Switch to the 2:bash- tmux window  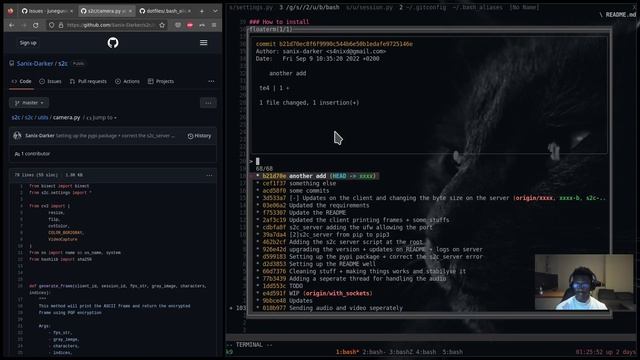pyautogui.click(x=373, y=352)
